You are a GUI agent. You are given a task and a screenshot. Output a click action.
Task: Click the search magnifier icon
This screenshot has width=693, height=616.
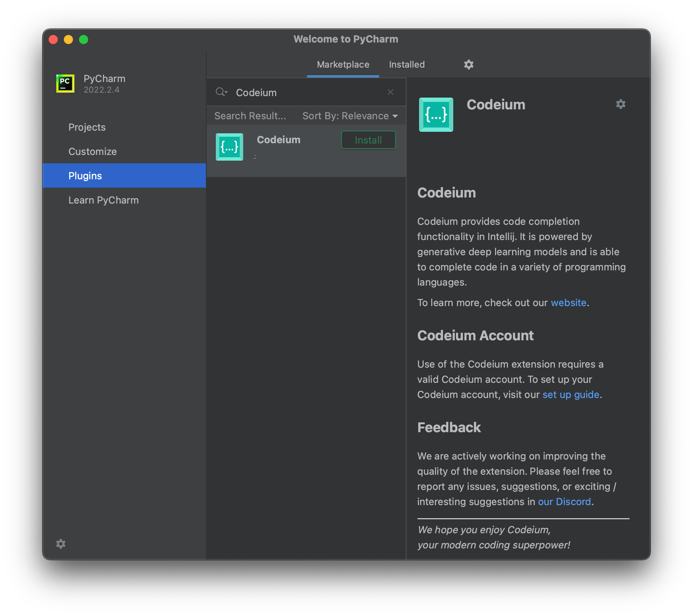(221, 92)
